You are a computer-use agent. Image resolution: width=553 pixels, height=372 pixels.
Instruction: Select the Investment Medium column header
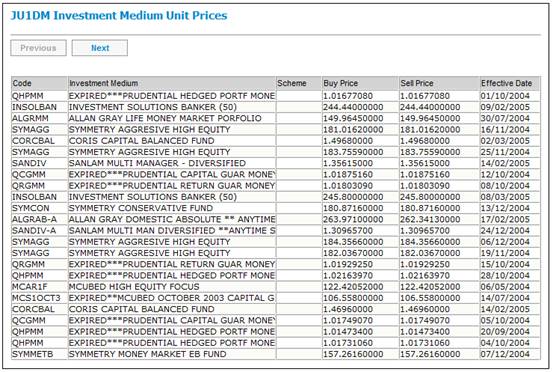click(172, 83)
